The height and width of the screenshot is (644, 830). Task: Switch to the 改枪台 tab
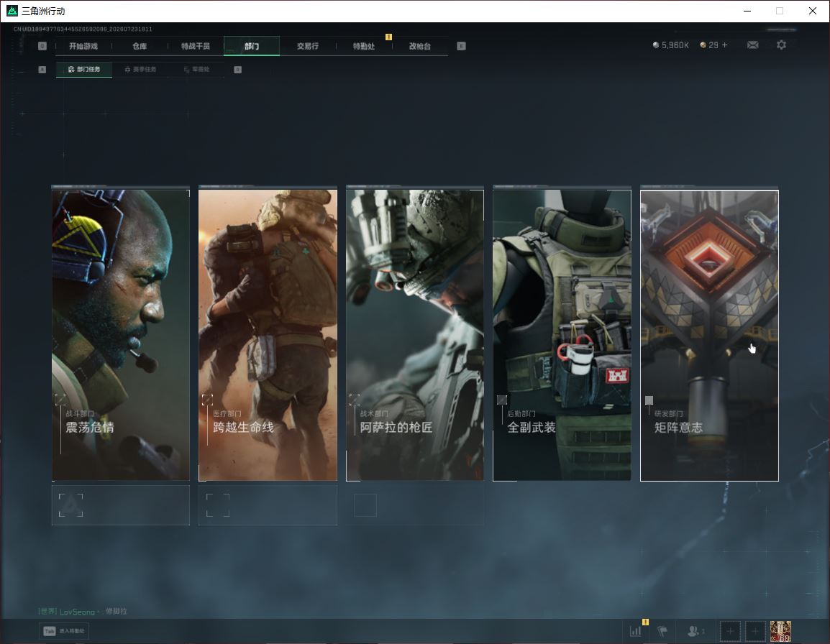pos(420,46)
